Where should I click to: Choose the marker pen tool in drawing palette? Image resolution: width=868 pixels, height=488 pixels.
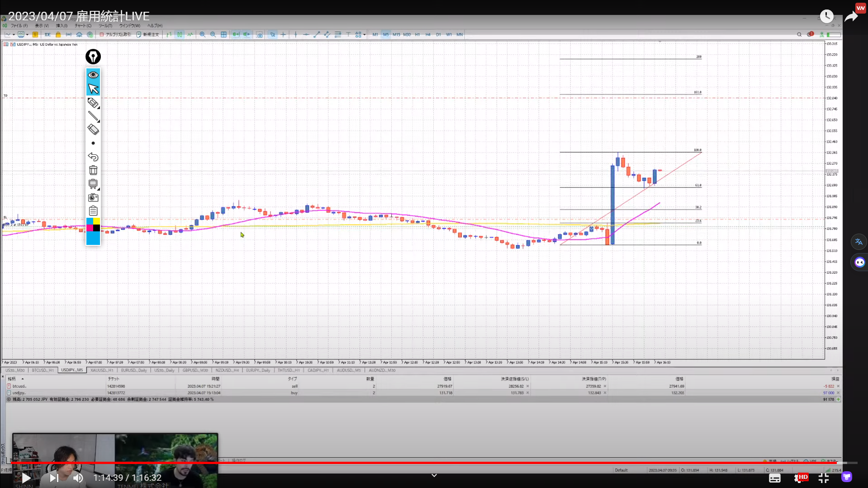(x=93, y=103)
